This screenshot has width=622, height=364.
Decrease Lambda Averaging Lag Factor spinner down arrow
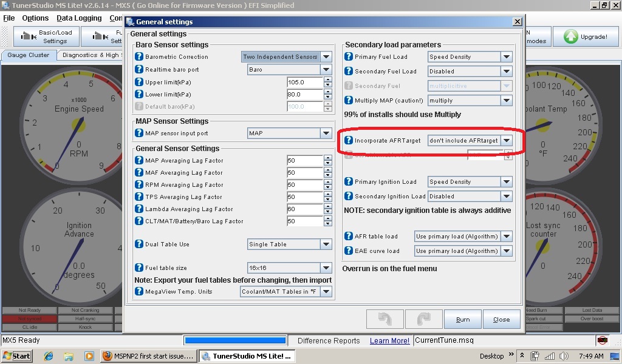coord(327,212)
